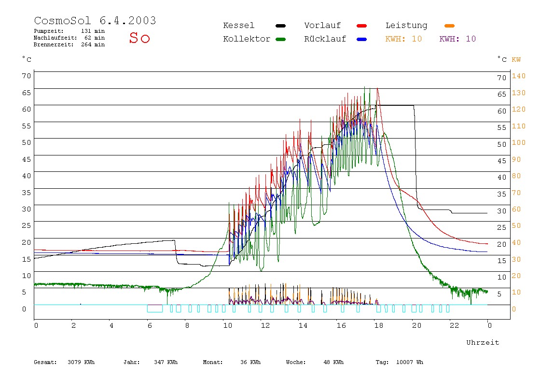Select the daily value '10007 Wh'
The image size is (554, 392).
tap(410, 362)
